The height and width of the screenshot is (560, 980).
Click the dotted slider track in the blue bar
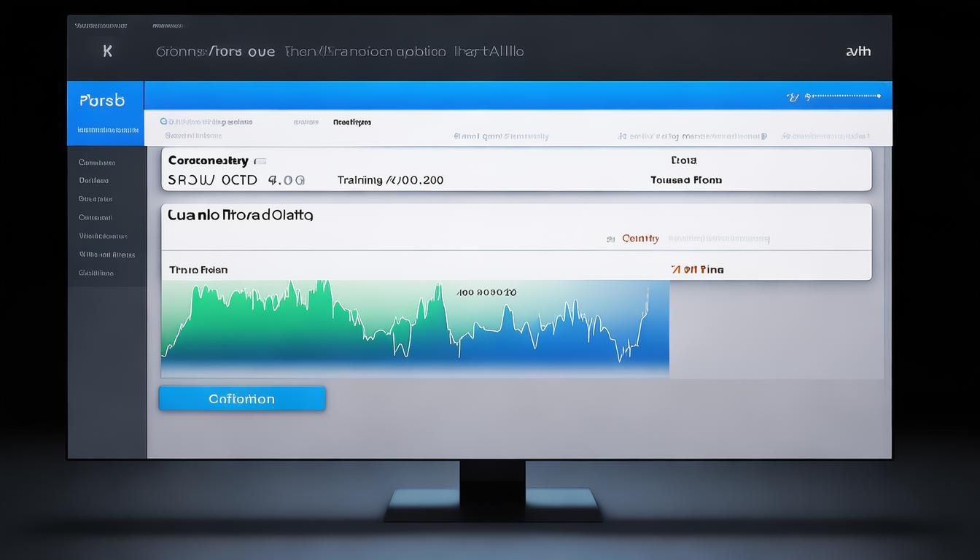pos(846,96)
